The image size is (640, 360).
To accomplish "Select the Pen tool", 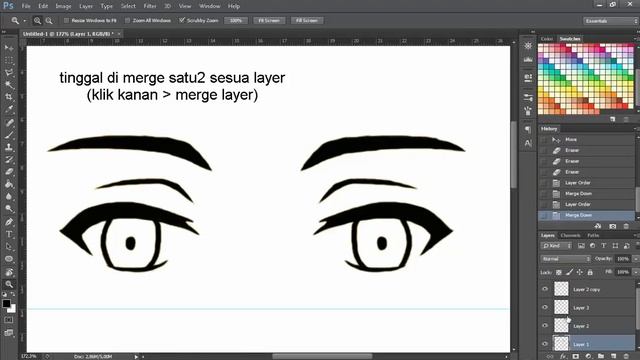I will (9, 222).
